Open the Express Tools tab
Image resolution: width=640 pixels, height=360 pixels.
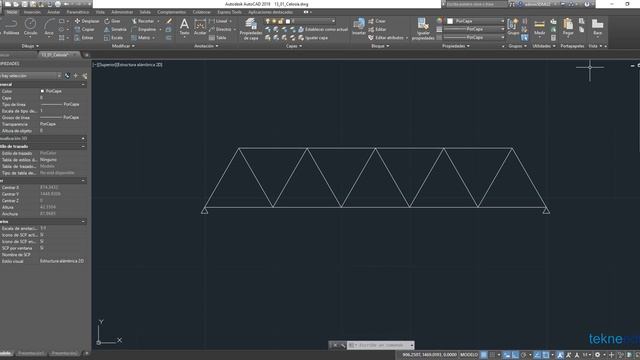(x=229, y=12)
